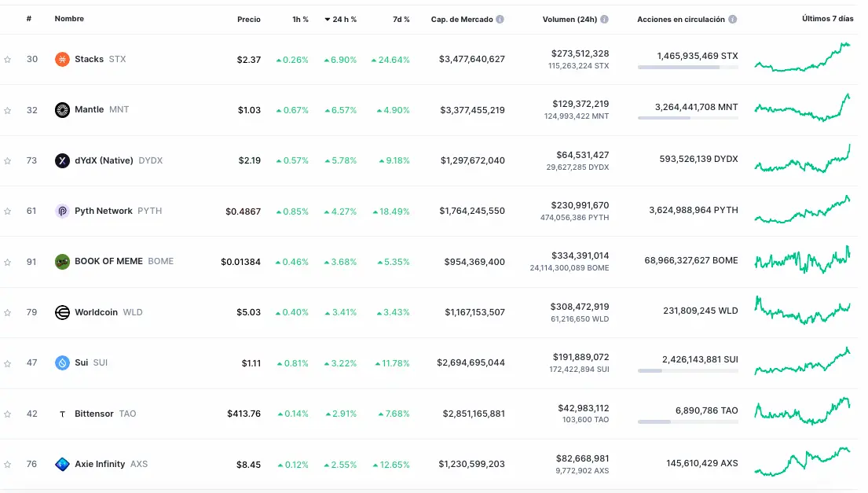Sort the table by Precio column
868x493 pixels.
248,19
